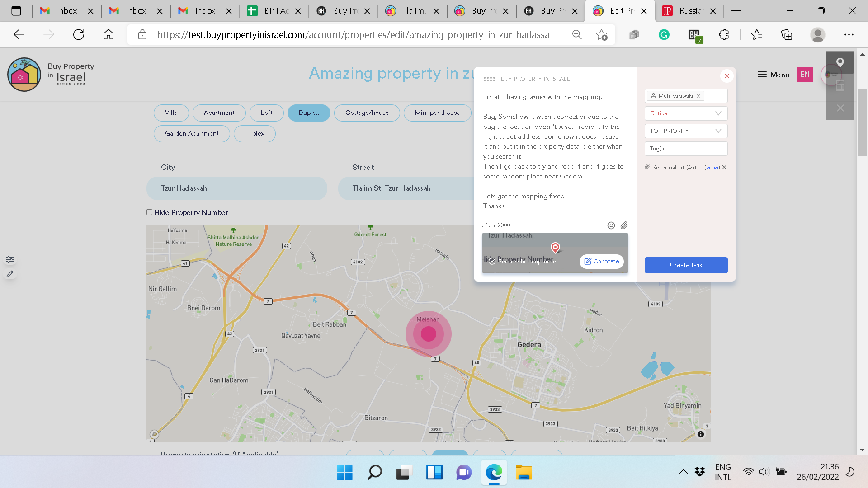The image size is (868, 488).
Task: Click the map pin icon in right widget
Action: point(840,63)
